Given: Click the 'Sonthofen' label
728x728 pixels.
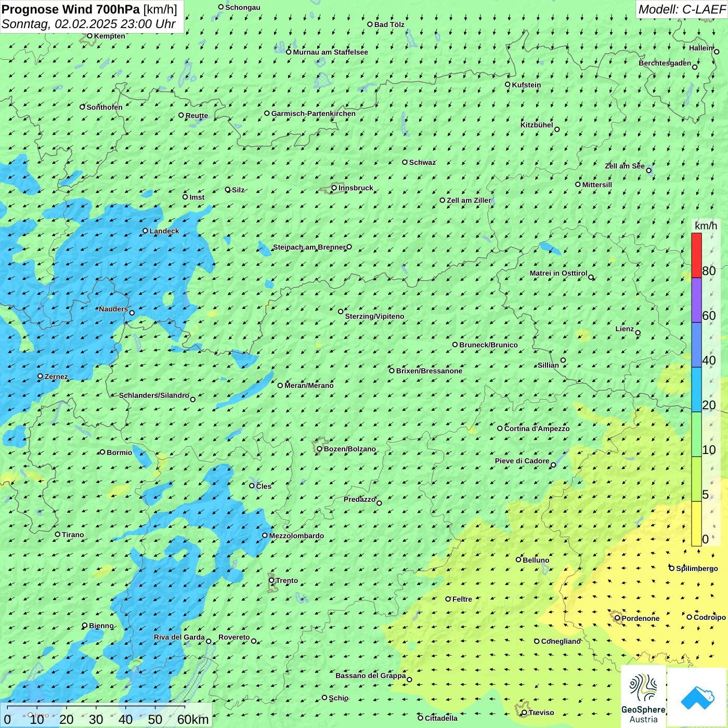Looking at the screenshot, I should [105, 107].
